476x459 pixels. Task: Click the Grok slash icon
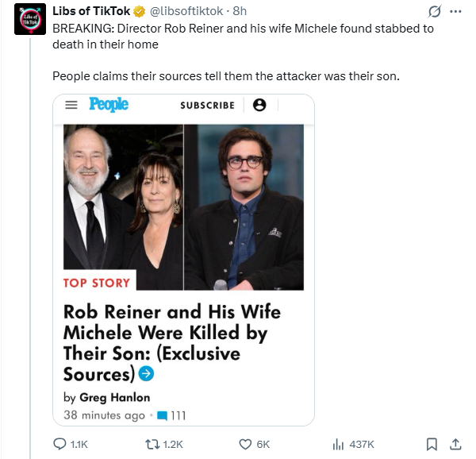[x=434, y=13]
